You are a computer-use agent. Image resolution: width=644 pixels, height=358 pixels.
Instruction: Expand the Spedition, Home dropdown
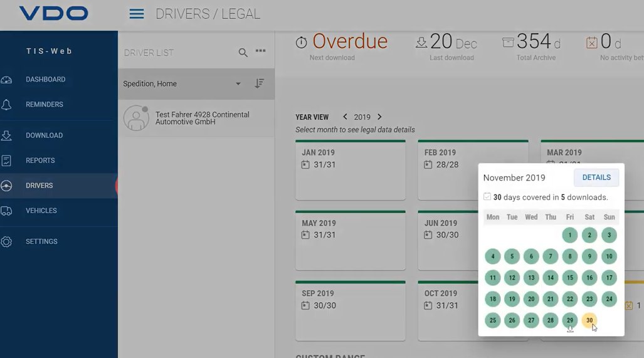coord(238,84)
